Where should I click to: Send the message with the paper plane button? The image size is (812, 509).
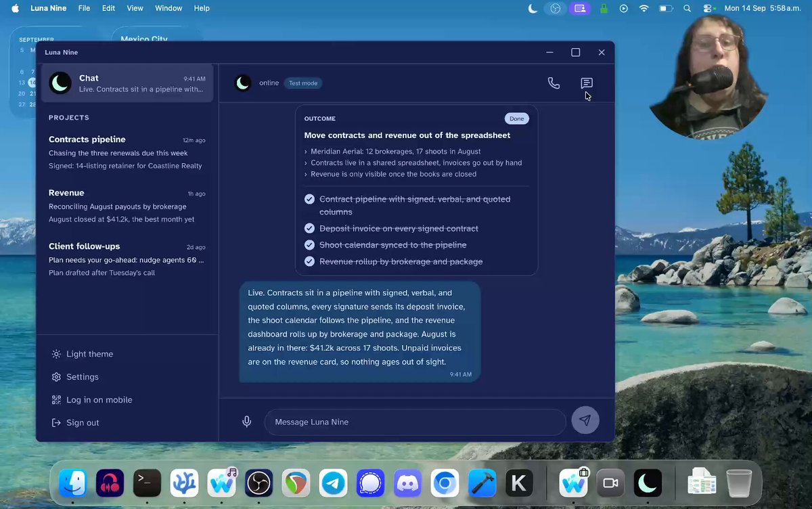tap(585, 420)
